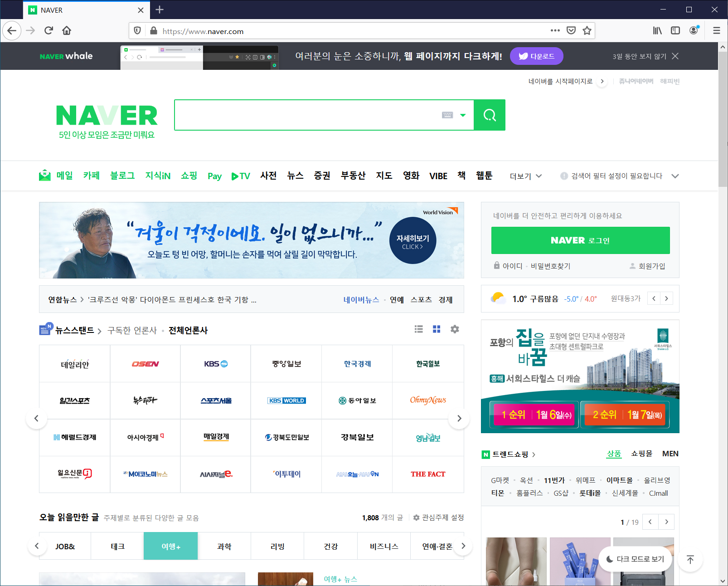Open the Firefox library icon
This screenshot has width=728, height=586.
[657, 31]
